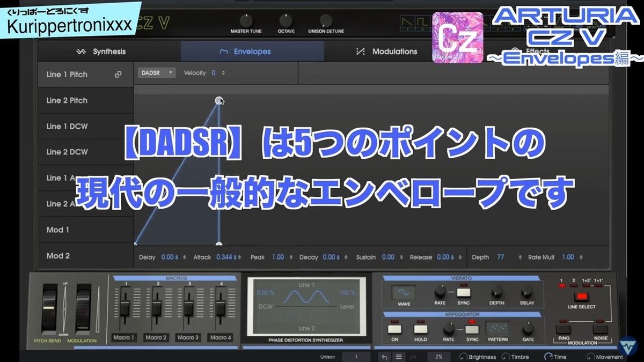Select the Line 1 Pitch envelope
The height and width of the screenshot is (362, 644).
coord(86,75)
